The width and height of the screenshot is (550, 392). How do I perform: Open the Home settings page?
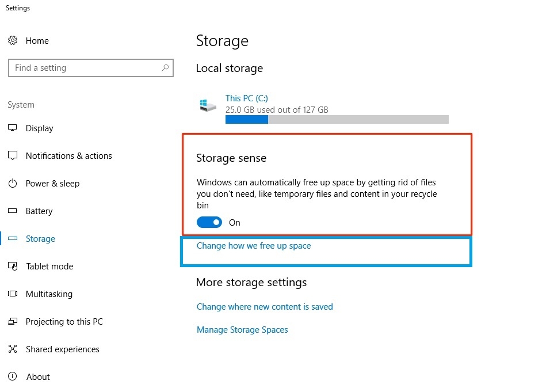coord(37,41)
